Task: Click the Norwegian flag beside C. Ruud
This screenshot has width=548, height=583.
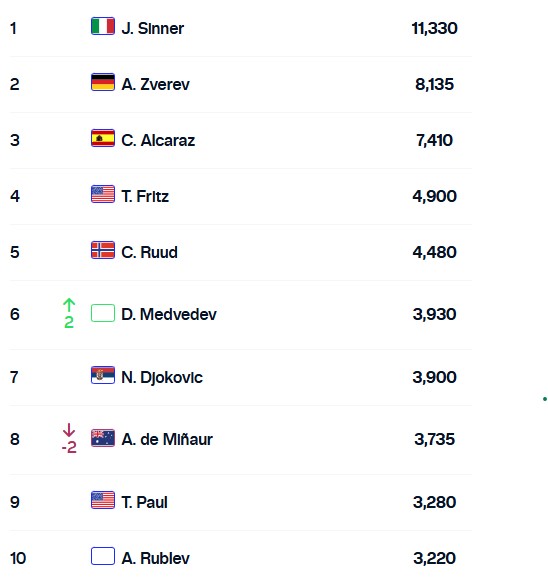Action: (103, 250)
